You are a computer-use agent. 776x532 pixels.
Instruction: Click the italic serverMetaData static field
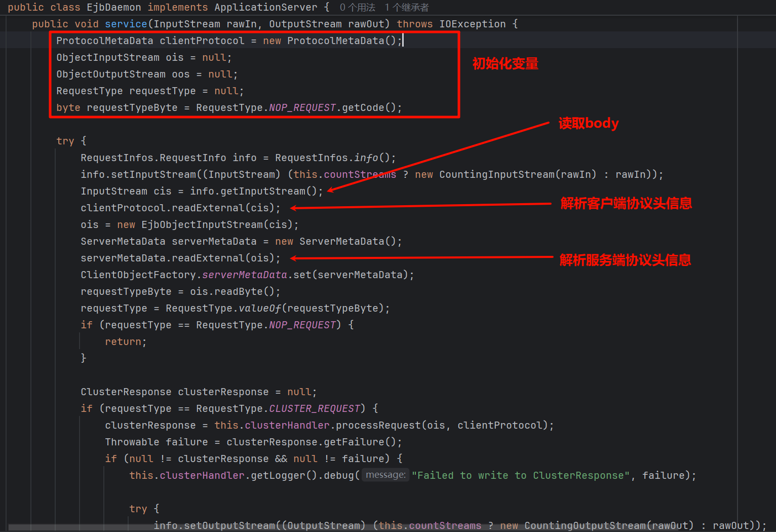[x=245, y=275]
